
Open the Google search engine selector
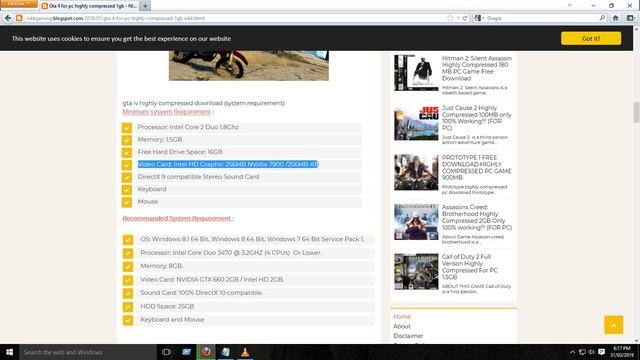tap(478, 18)
